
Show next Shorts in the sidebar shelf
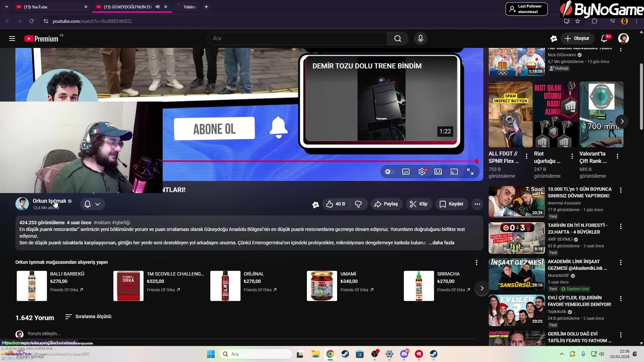[x=622, y=121]
